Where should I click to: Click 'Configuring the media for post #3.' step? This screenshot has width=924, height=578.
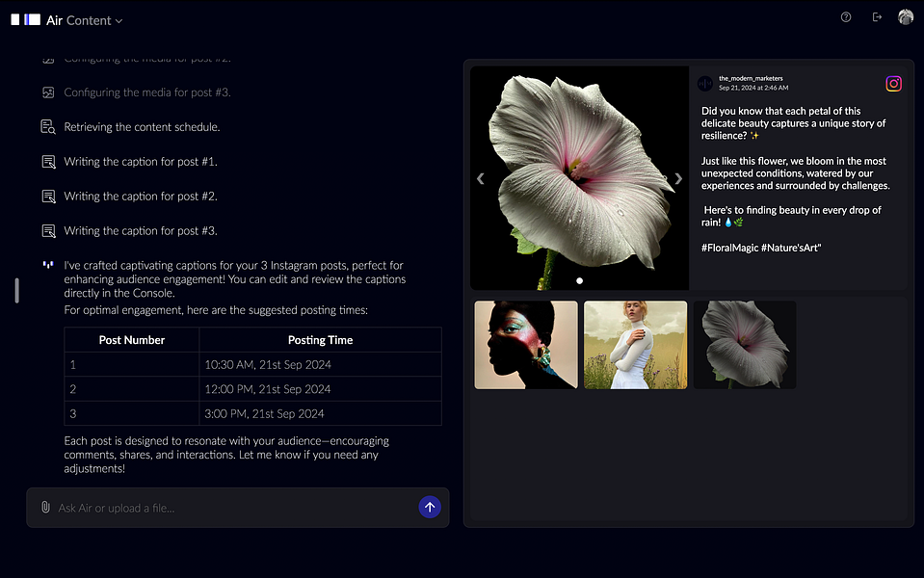pyautogui.click(x=147, y=92)
